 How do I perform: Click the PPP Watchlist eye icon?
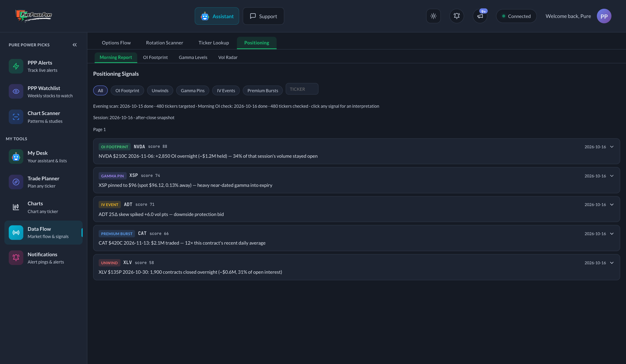pos(16,91)
